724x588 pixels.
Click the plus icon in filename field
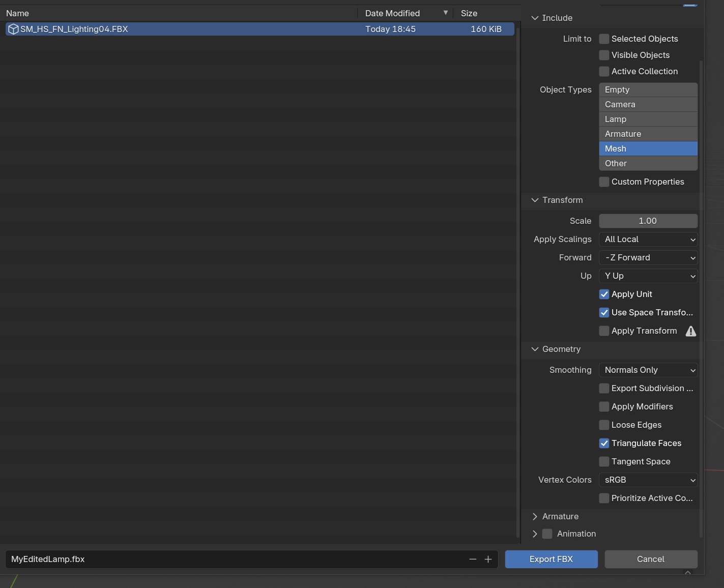click(488, 559)
